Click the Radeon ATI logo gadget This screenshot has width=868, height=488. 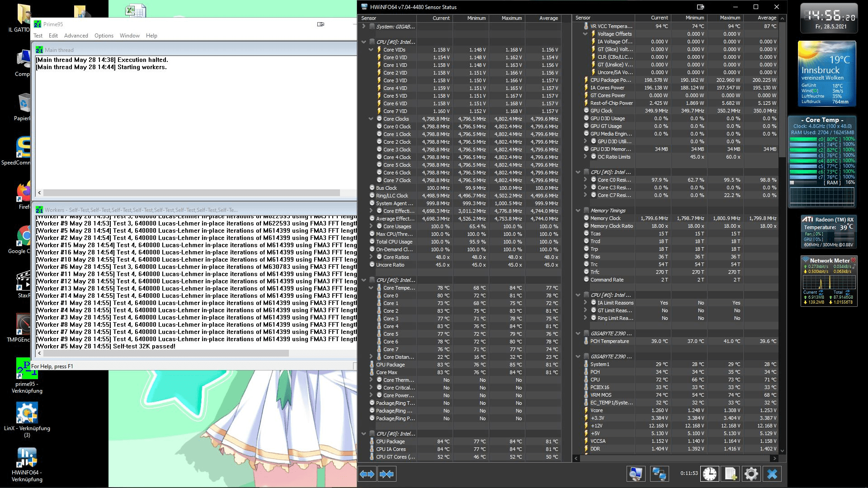(808, 219)
